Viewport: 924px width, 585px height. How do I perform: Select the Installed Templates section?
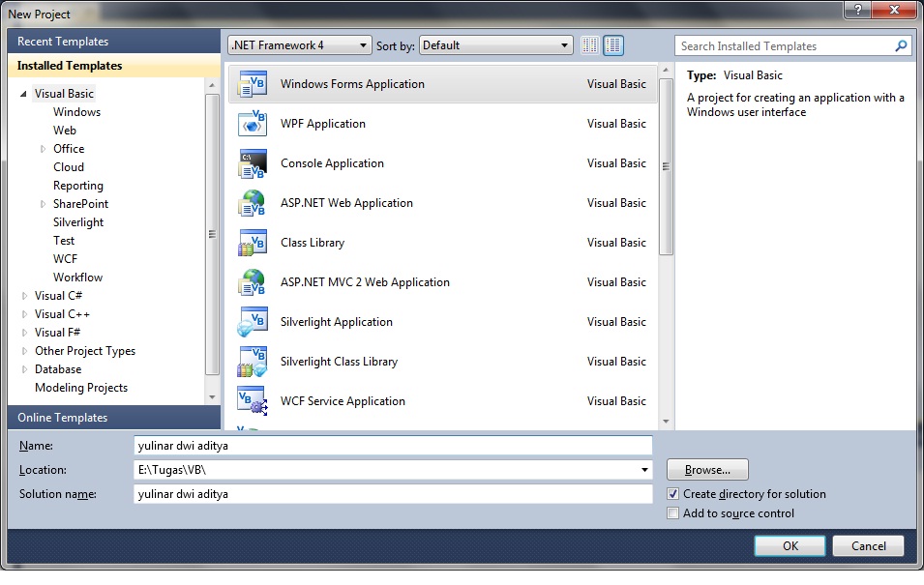coord(114,66)
